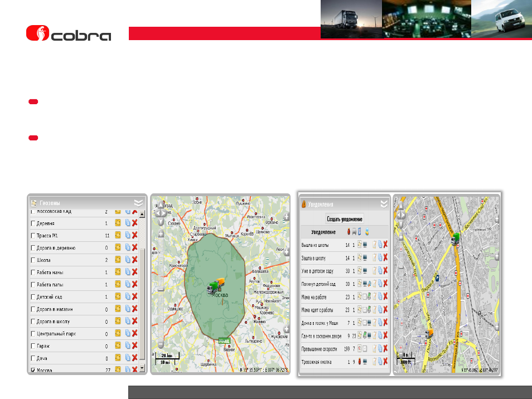Click the Геозоны panel title
The width and height of the screenshot is (532, 399).
point(50,203)
